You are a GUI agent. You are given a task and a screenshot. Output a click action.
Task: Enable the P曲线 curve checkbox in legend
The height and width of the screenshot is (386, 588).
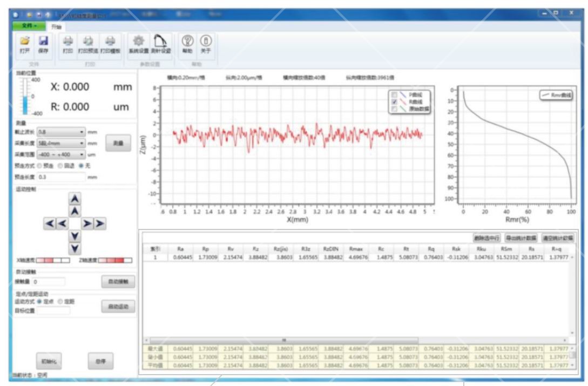pyautogui.click(x=394, y=95)
